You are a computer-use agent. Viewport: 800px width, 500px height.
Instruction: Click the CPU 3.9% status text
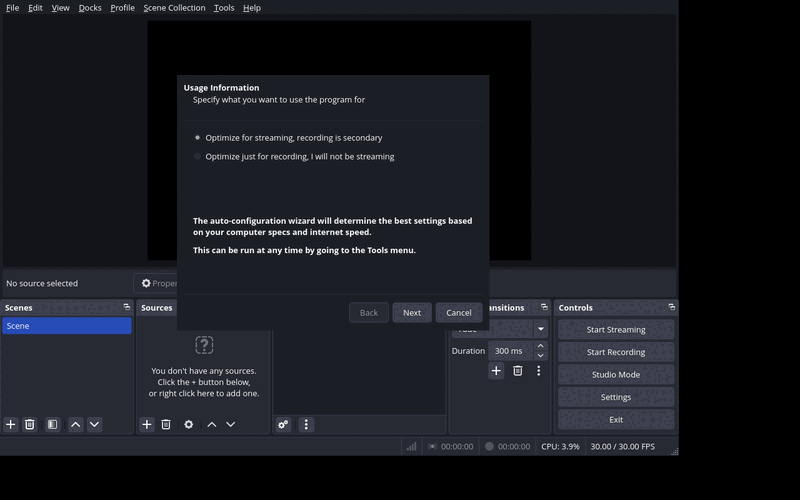click(x=560, y=446)
